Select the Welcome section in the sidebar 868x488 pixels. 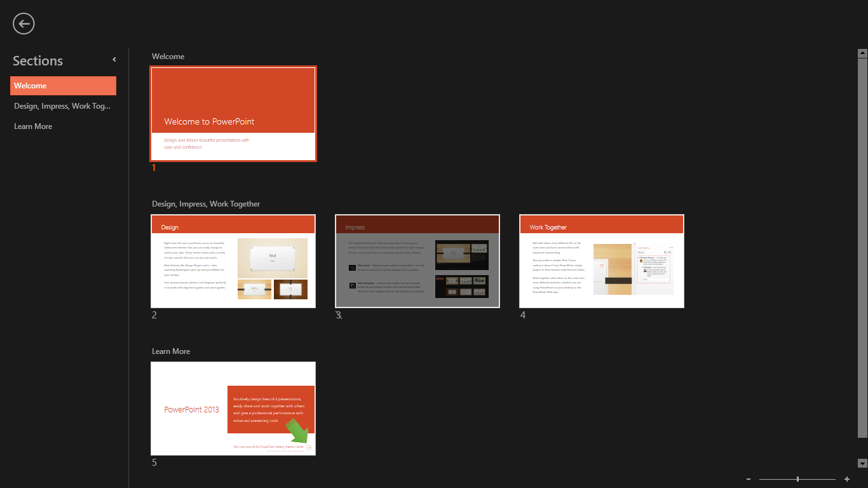(x=63, y=86)
